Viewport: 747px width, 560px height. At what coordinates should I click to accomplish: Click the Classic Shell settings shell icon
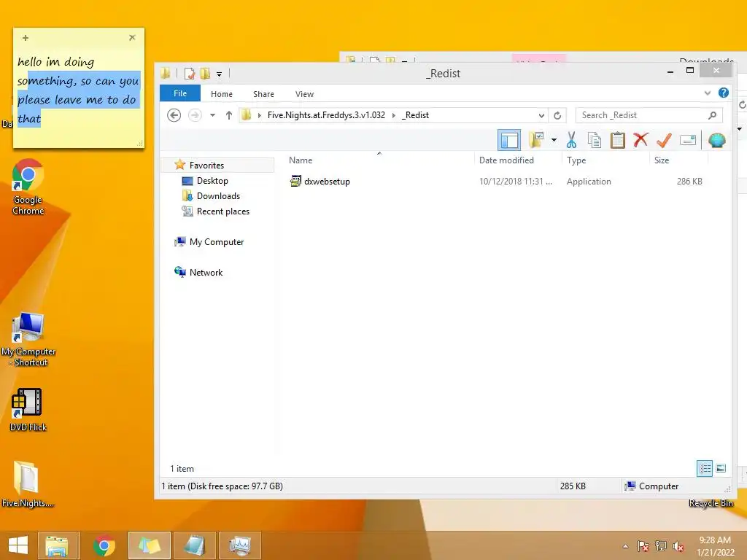point(716,140)
